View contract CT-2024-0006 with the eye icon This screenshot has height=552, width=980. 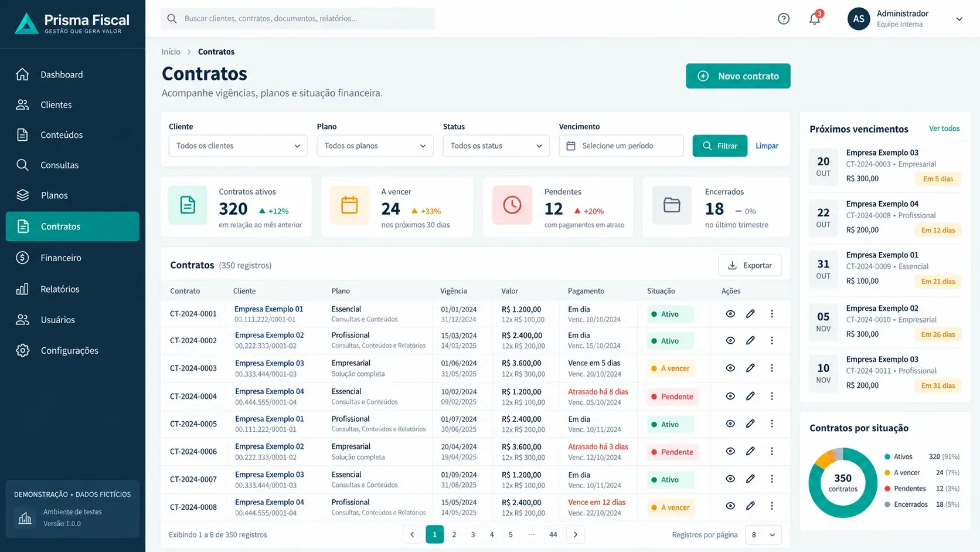coord(730,451)
